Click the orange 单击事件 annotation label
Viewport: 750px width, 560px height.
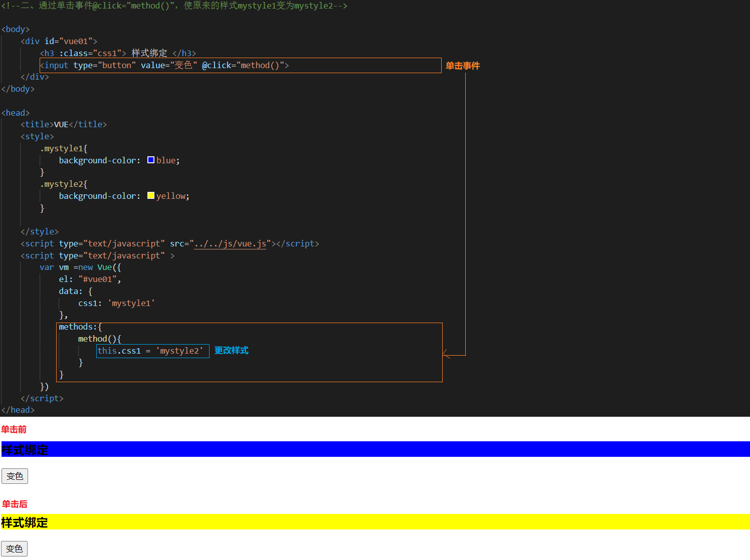(462, 66)
